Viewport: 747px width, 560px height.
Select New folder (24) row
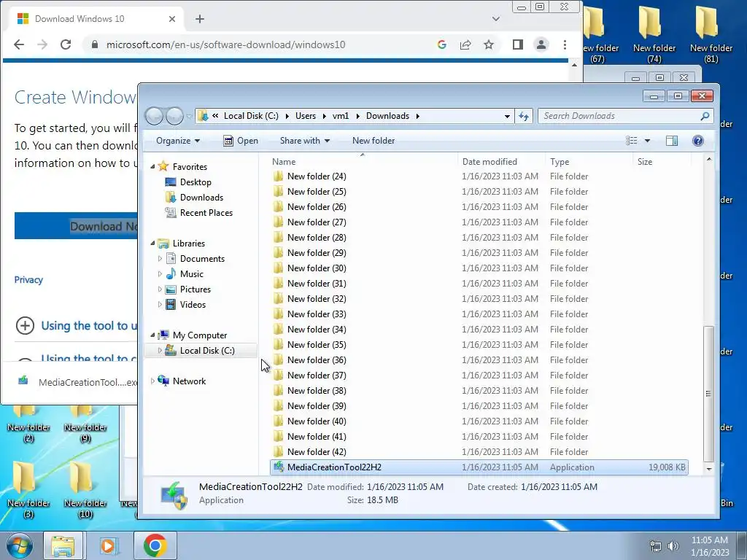[479, 176]
